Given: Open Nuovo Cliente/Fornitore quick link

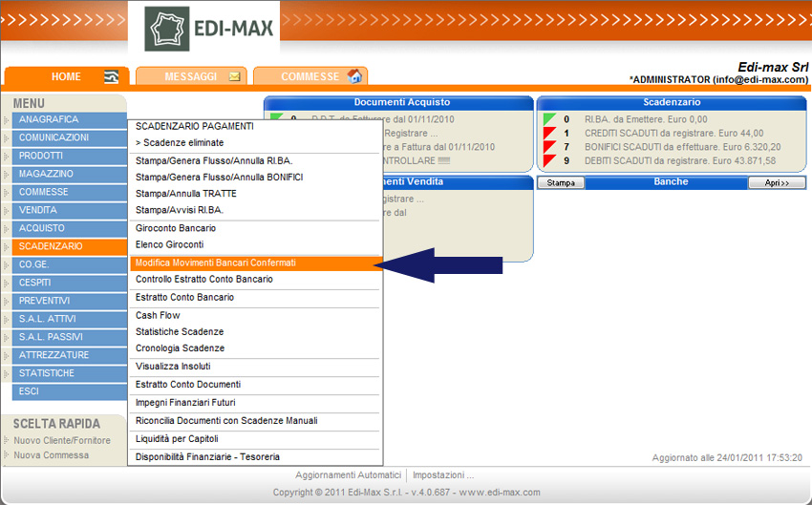Looking at the screenshot, I should pos(62,440).
